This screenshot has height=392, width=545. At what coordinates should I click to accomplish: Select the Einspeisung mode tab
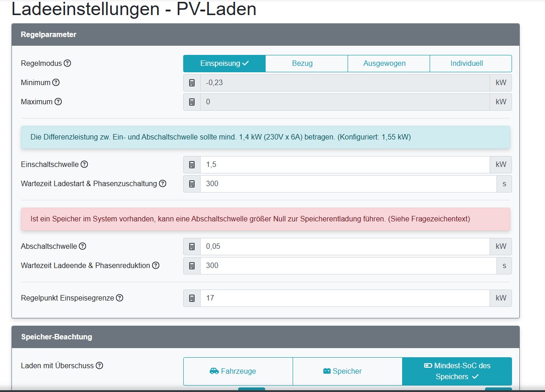224,63
